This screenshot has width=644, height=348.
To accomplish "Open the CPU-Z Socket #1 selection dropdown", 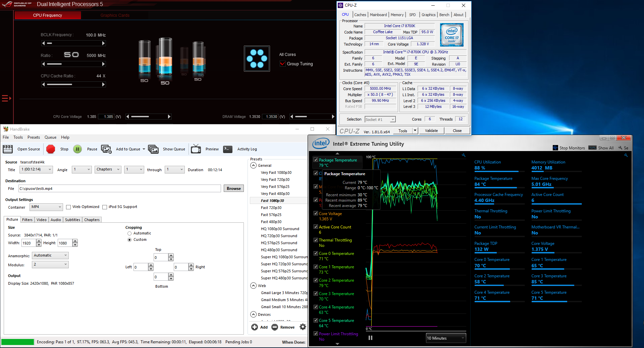I will (380, 119).
